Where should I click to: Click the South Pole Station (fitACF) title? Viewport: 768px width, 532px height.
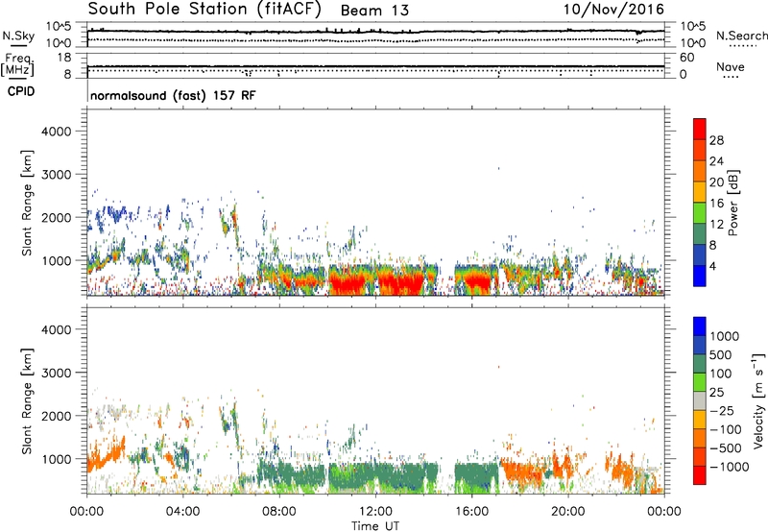(204, 10)
